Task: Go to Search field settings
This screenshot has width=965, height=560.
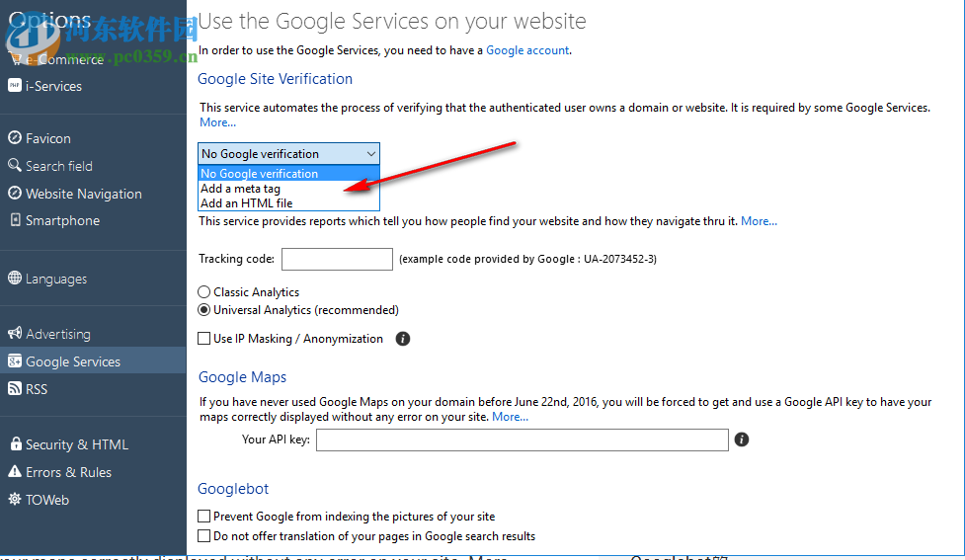Action: (x=59, y=166)
